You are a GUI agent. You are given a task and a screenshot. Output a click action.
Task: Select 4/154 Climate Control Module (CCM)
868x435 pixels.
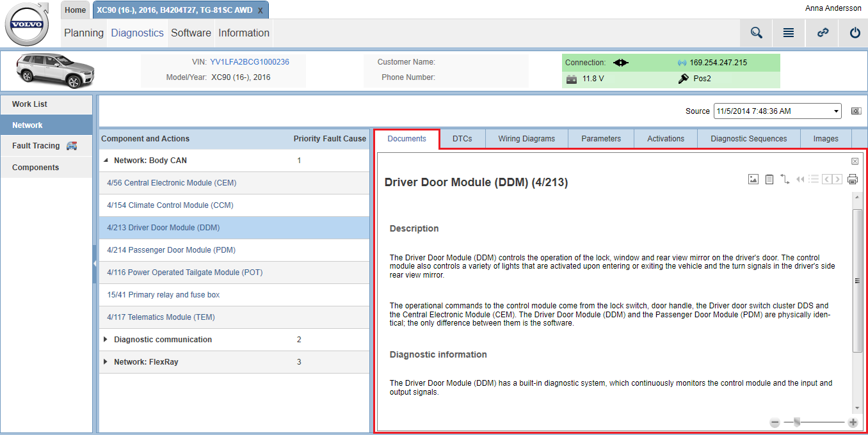click(234, 205)
